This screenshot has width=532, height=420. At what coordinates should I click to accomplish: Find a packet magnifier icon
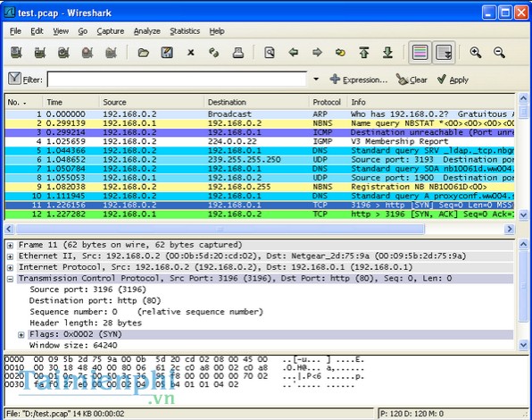(x=270, y=53)
